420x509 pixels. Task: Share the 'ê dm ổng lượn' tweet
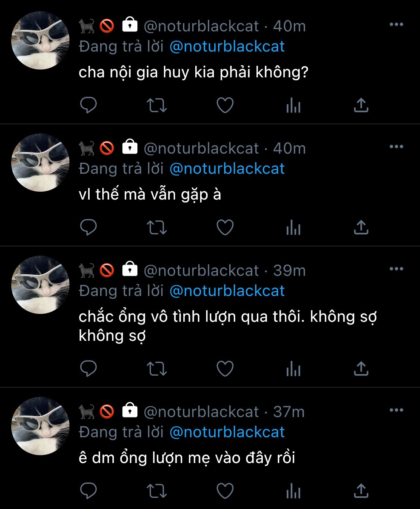coord(361,491)
